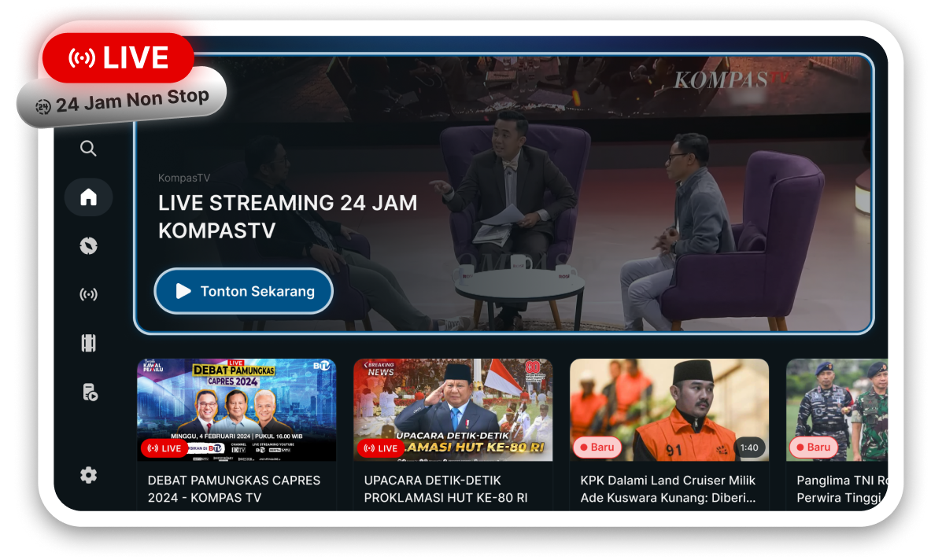
Task: Open the Panglima TNI video thumbnail
Action: (837, 410)
